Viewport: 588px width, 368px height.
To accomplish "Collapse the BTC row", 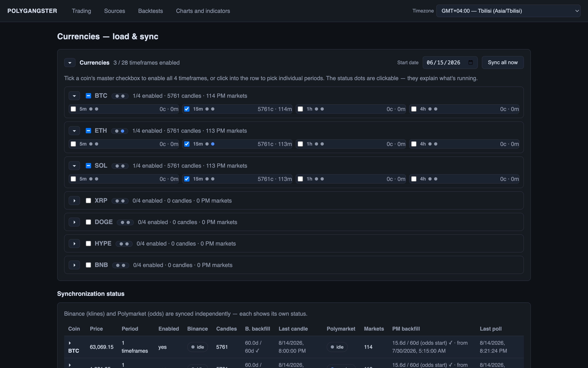I will pos(74,96).
